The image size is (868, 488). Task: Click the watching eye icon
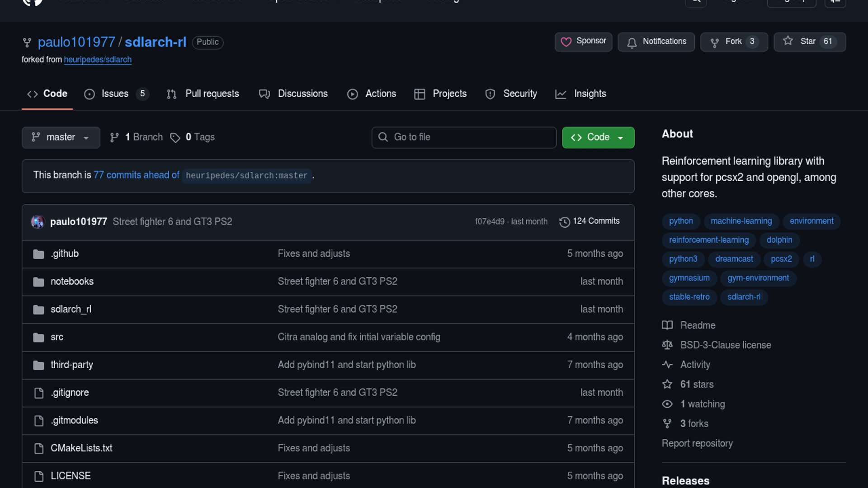click(667, 404)
